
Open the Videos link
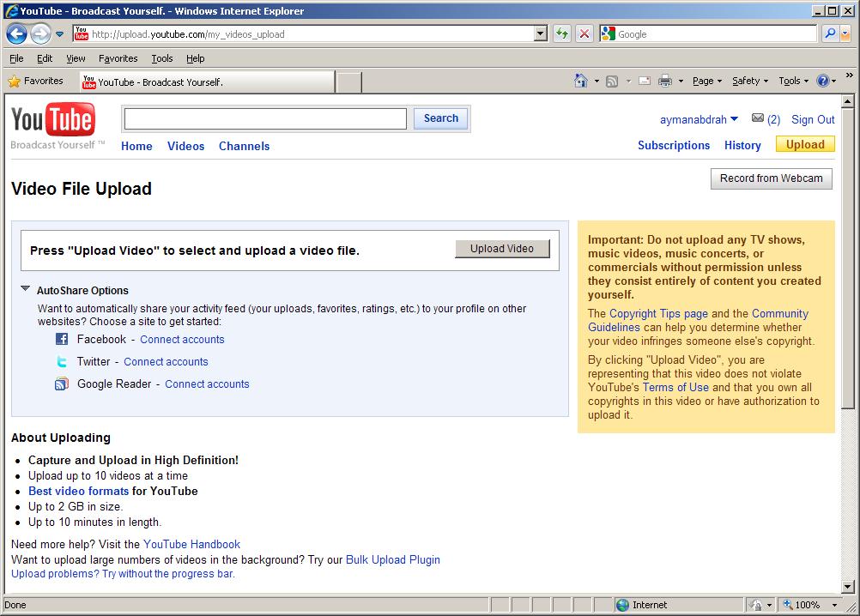[186, 147]
